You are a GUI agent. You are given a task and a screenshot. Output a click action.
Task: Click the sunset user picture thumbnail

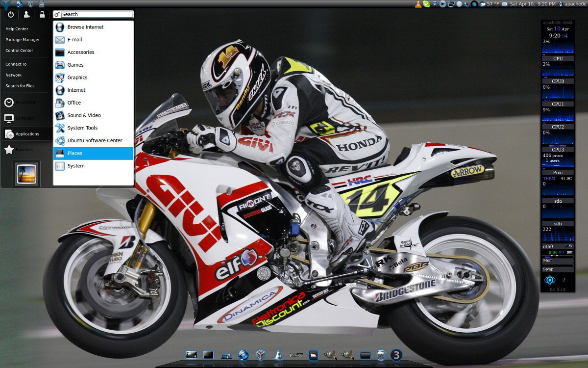(x=26, y=174)
